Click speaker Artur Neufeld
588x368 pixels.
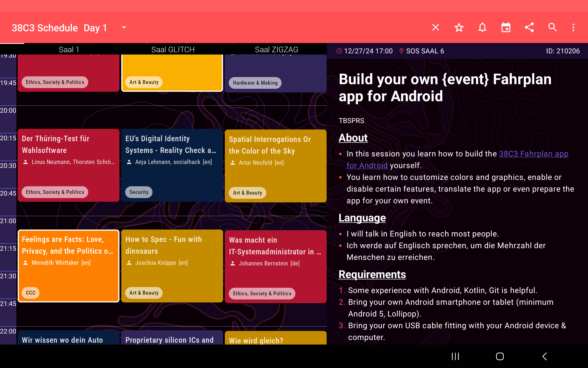click(255, 163)
